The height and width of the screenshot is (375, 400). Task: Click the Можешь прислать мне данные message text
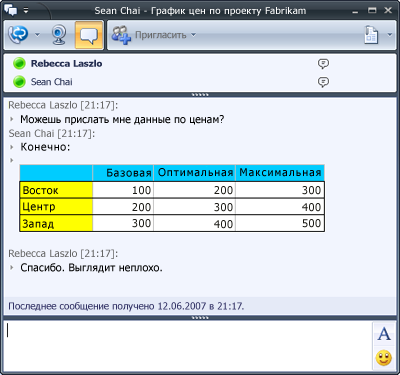coord(122,119)
